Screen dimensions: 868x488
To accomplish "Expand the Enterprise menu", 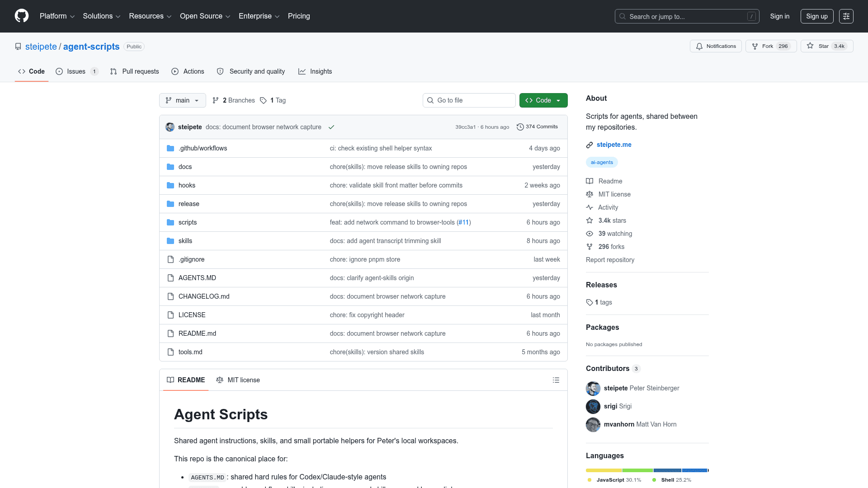I will (259, 16).
